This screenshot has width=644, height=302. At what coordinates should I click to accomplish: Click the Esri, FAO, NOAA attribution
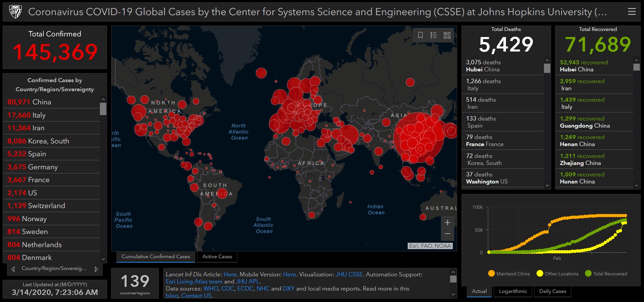430,246
